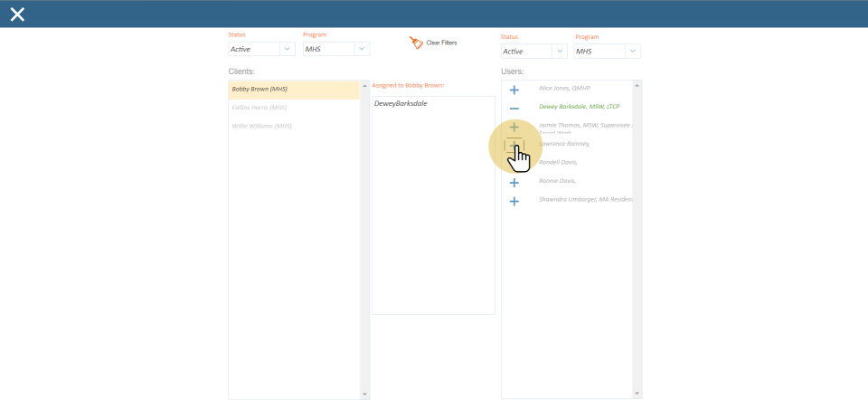This screenshot has width=868, height=400.
Task: Close the screen with the X icon
Action: (17, 14)
